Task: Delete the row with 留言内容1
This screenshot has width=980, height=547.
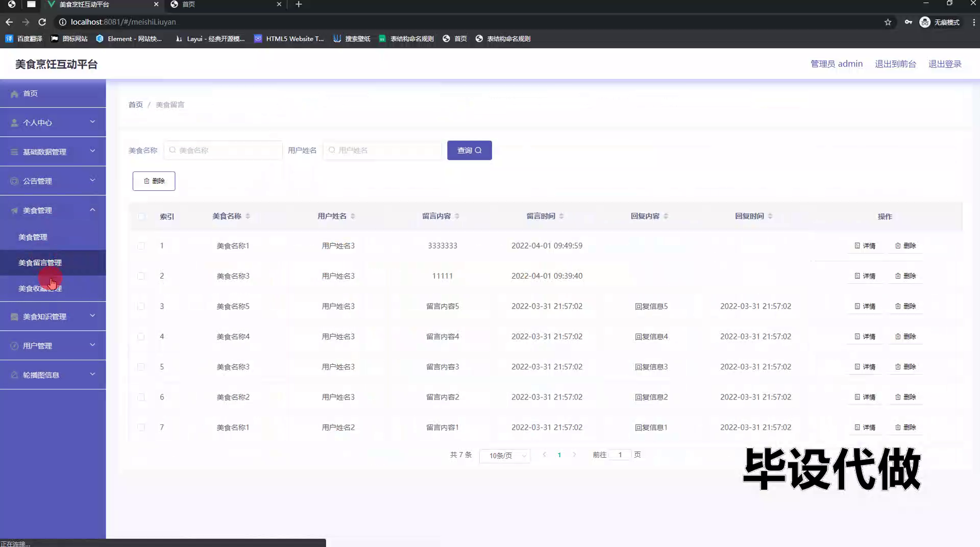Action: (905, 427)
